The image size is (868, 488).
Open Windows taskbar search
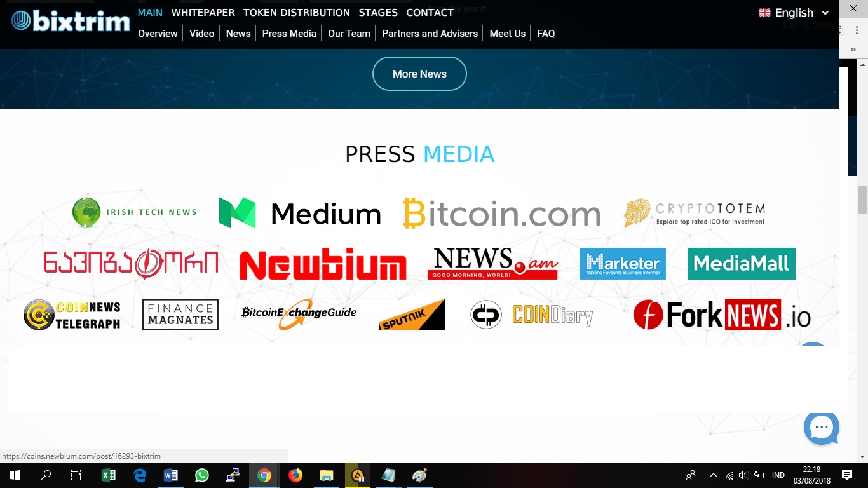coord(46,475)
